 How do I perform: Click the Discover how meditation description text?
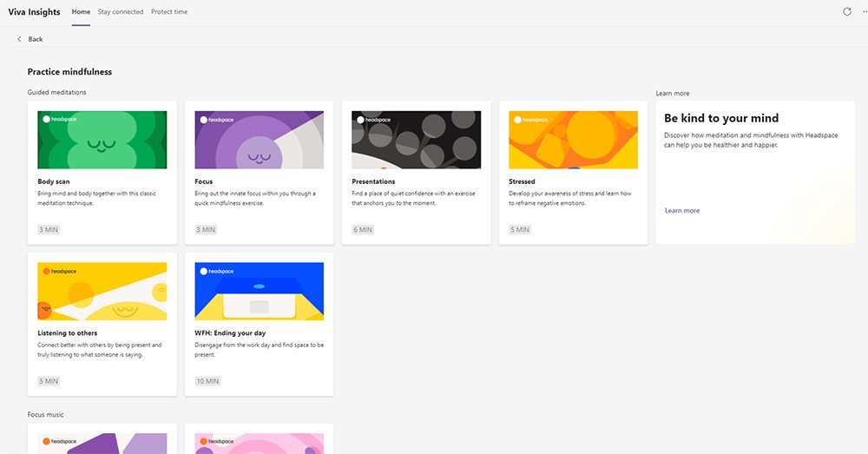click(751, 140)
